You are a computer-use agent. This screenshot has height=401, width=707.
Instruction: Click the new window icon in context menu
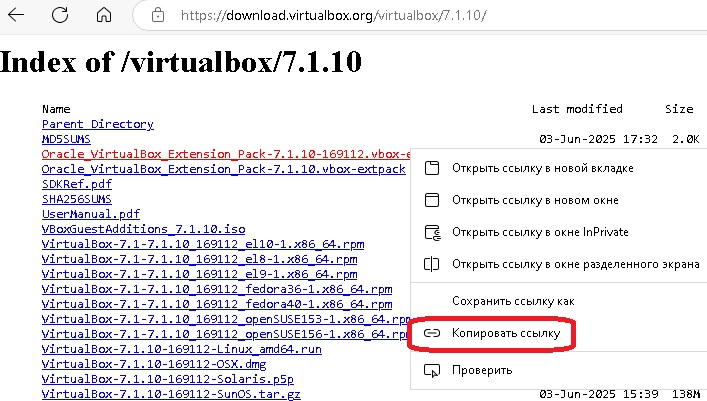click(x=432, y=200)
